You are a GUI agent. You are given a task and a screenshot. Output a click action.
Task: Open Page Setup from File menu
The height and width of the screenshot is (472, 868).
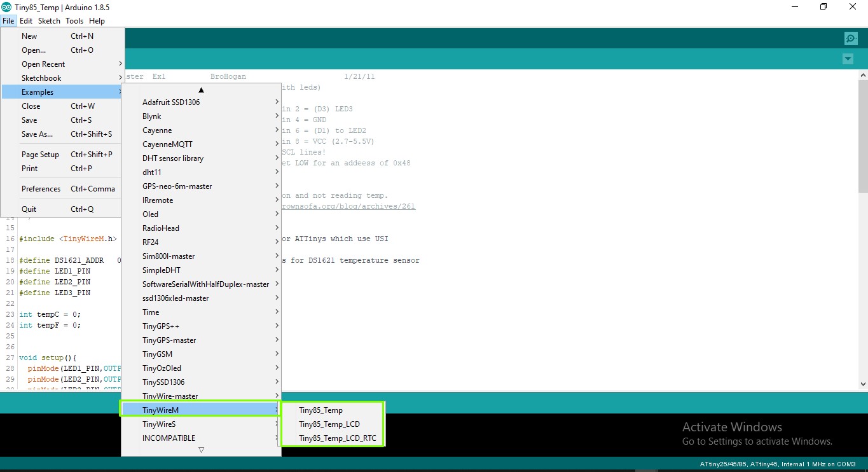click(62, 155)
